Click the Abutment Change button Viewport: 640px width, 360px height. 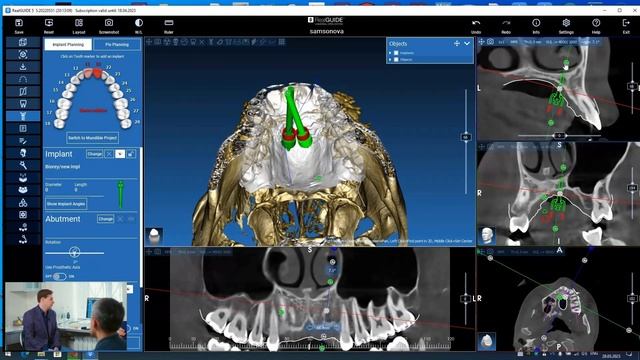(105, 219)
